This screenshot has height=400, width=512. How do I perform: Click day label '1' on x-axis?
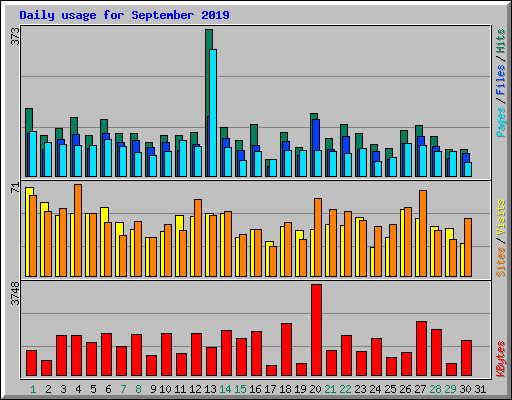pos(33,389)
